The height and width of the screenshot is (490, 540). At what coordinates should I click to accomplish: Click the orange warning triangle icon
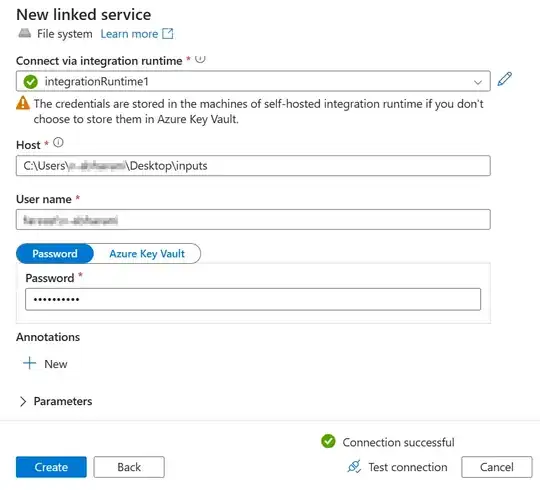pos(23,103)
